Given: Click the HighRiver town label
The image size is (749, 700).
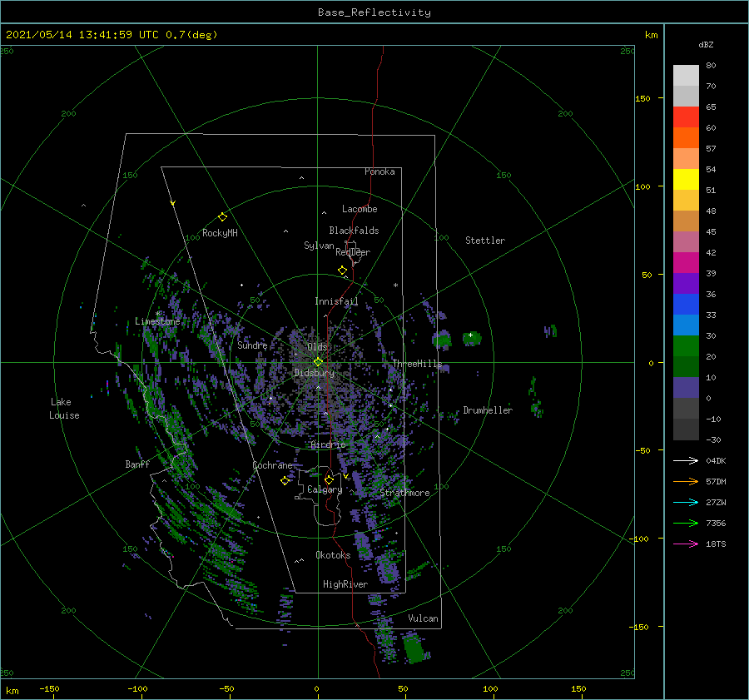Looking at the screenshot, I should pyautogui.click(x=345, y=584).
